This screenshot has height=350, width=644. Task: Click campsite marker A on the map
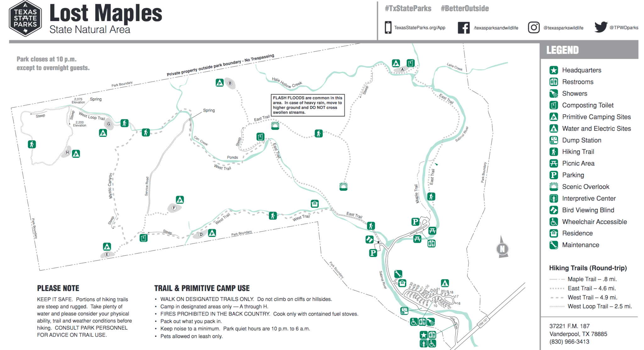tap(402, 69)
